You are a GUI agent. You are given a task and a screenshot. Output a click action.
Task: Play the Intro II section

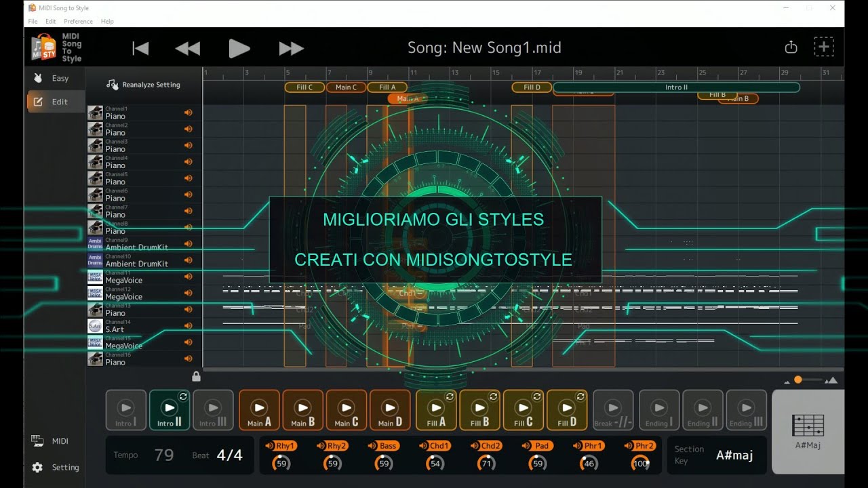[x=170, y=410]
